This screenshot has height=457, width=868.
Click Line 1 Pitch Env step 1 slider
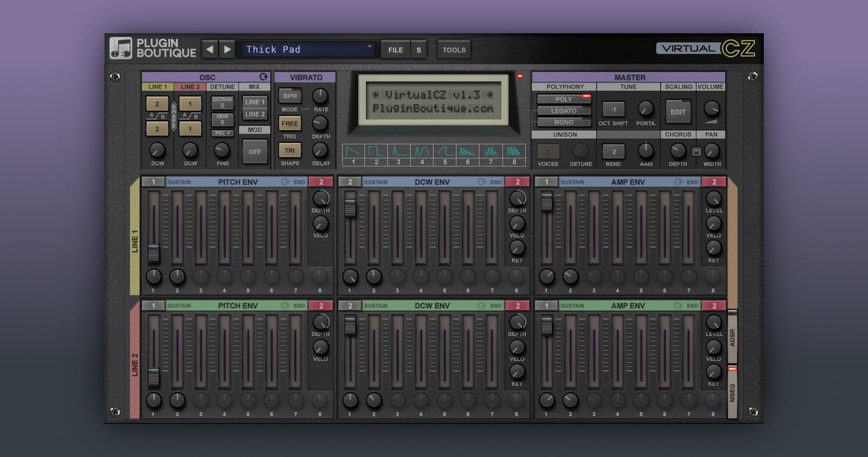153,252
